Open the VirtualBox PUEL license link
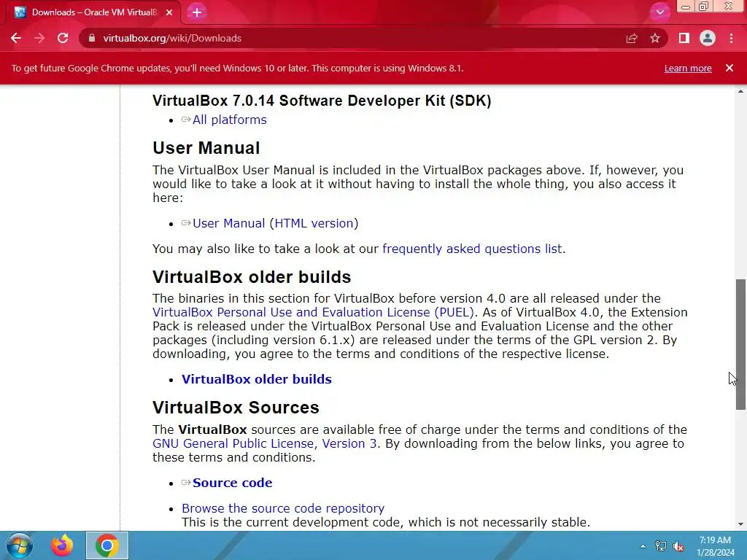747x560 pixels. pyautogui.click(x=313, y=312)
